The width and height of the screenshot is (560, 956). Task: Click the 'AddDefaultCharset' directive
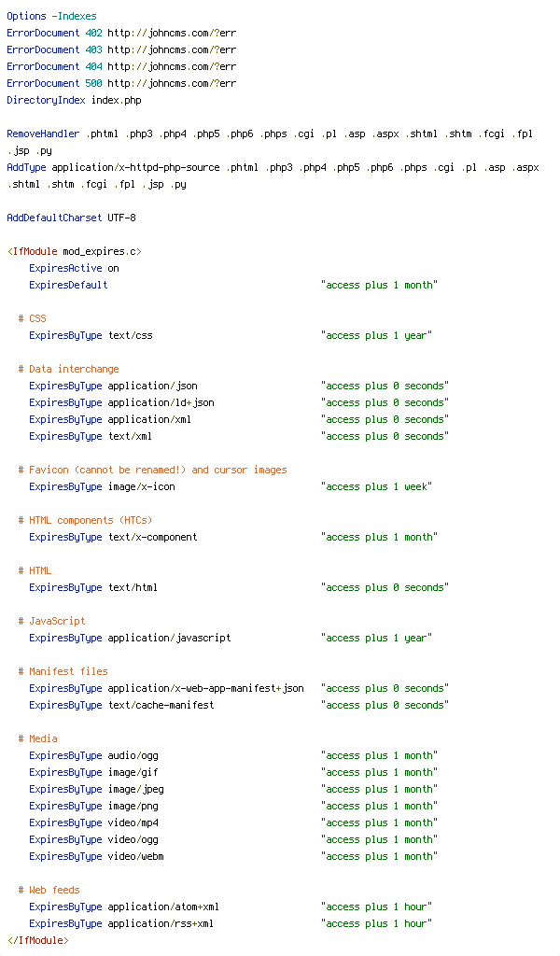(x=55, y=218)
